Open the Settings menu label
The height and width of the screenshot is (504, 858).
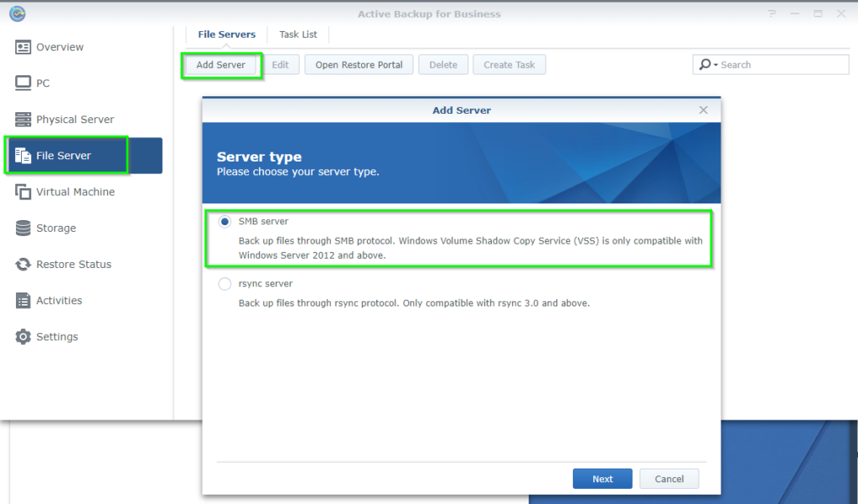(x=57, y=337)
